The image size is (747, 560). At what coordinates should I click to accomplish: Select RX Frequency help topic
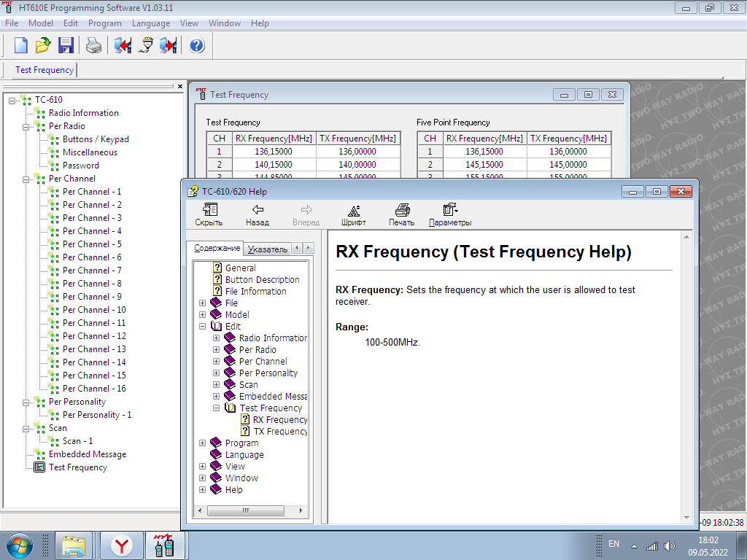point(280,419)
